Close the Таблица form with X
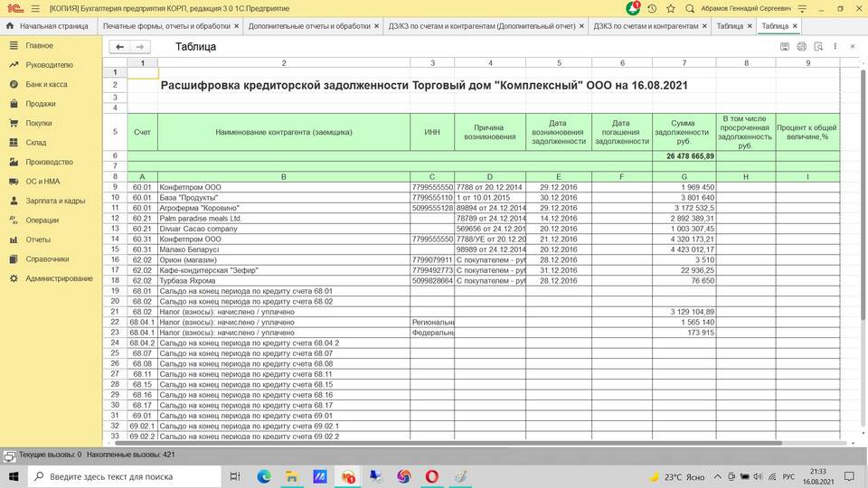868x488 pixels. coord(853,47)
